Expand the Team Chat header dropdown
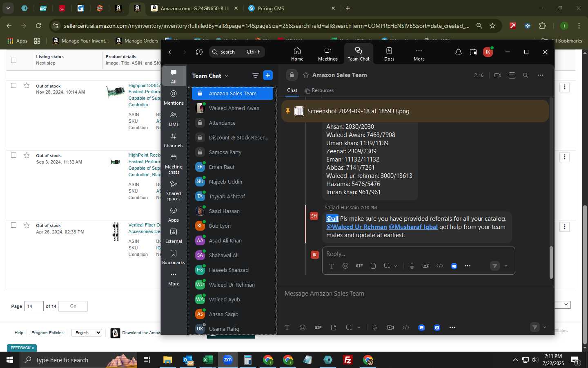This screenshot has width=588, height=368. (227, 76)
